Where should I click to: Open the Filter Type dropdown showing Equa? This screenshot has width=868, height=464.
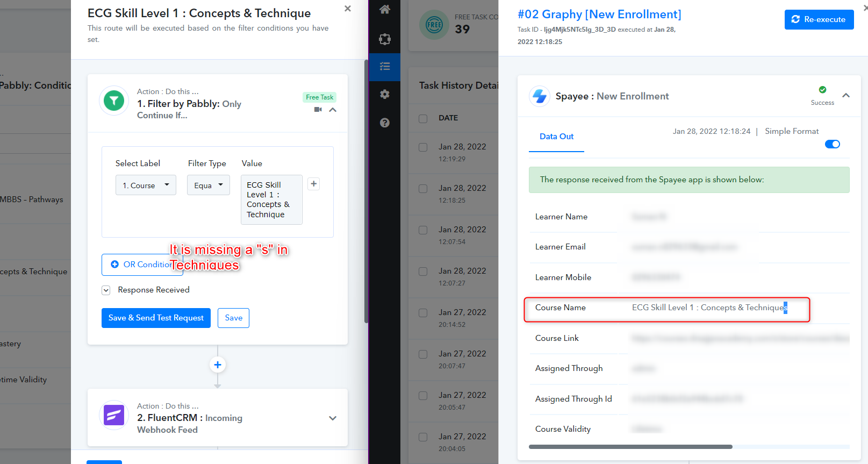pos(209,185)
